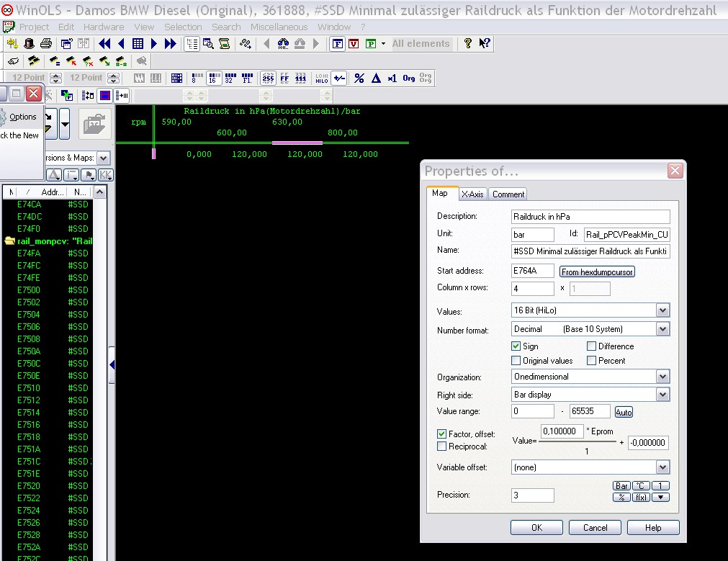Click the LOHI/HILO byte order icon
Screen dimensions: 728x561
[x=321, y=78]
